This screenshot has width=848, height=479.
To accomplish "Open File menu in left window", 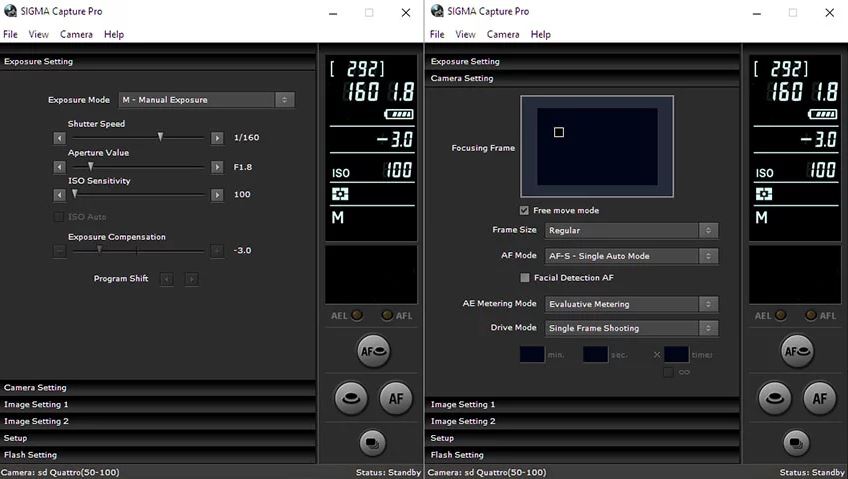I will 10,34.
